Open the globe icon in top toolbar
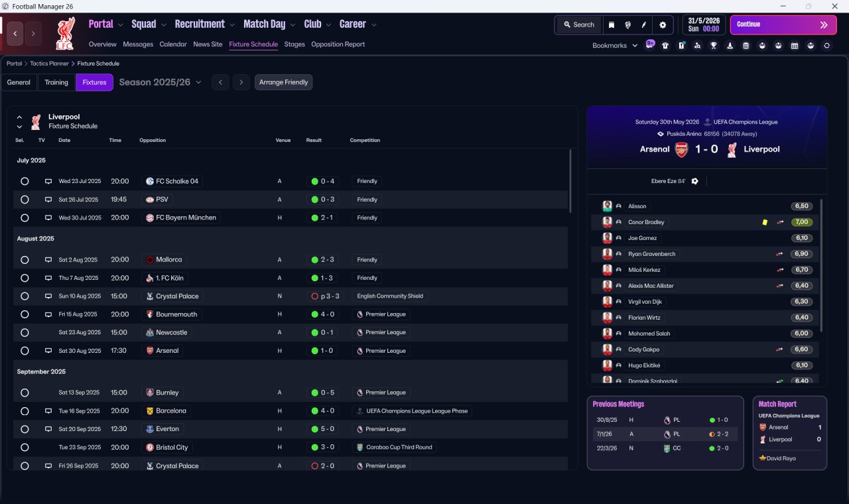 pos(627,25)
